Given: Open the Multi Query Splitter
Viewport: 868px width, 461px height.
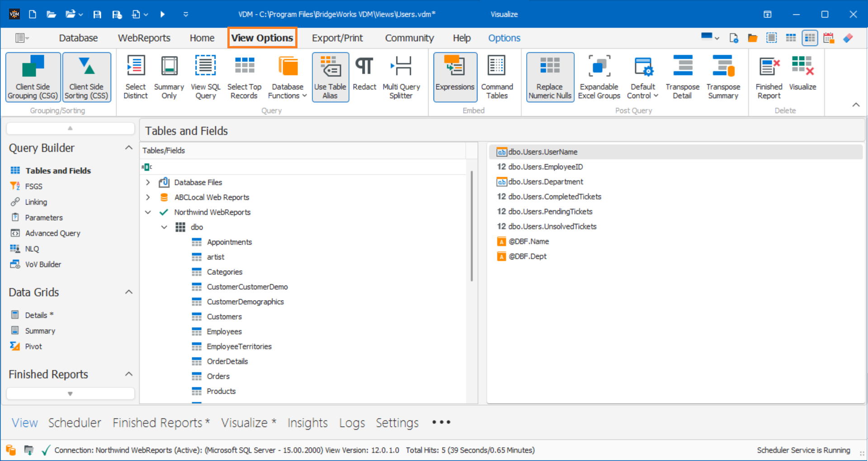Looking at the screenshot, I should click(x=401, y=77).
